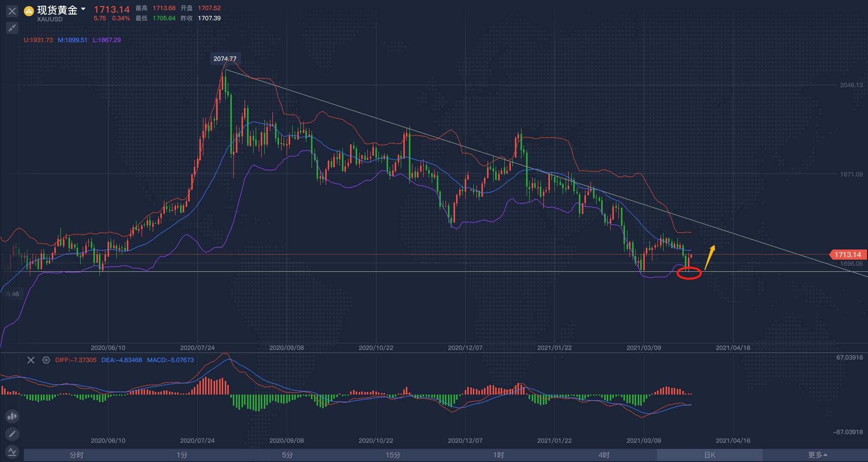The width and height of the screenshot is (868, 462).
Task: Close the MACD indicator panel
Action: pos(31,360)
